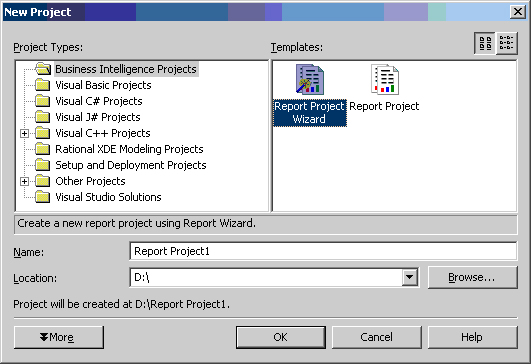Click the Visual Studio Solutions folder icon
This screenshot has height=364, width=531.
click(43, 197)
